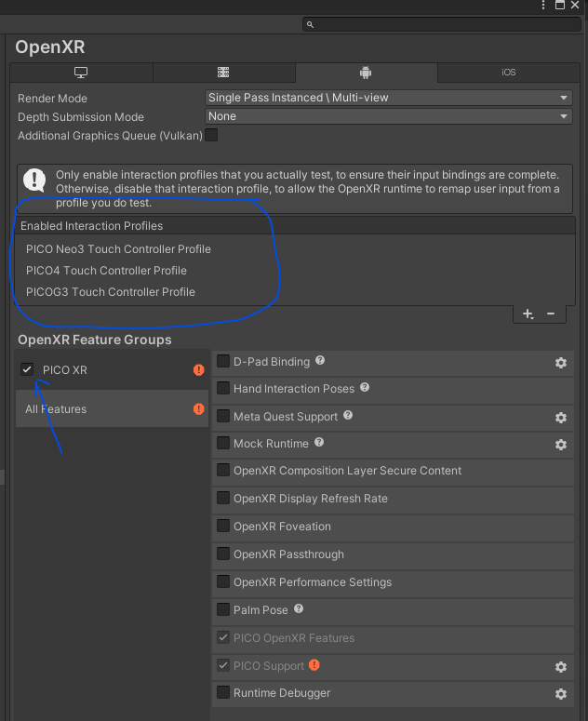Open the Render Mode dropdown

389,98
